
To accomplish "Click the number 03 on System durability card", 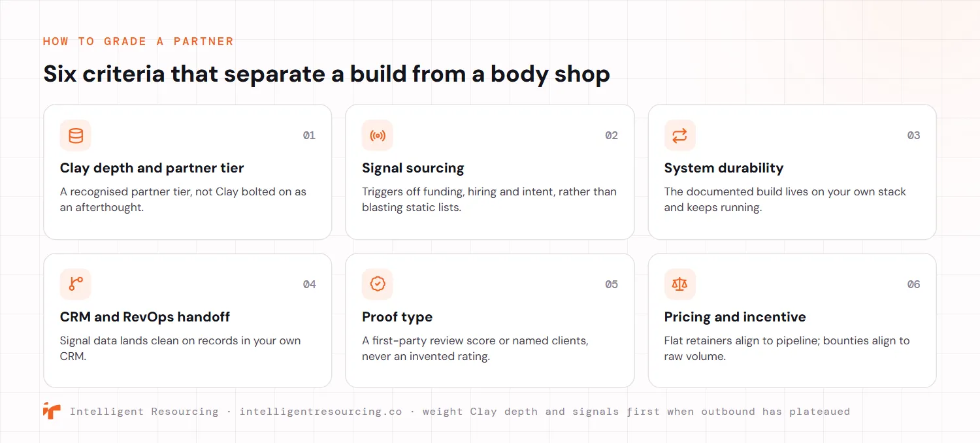I will (x=913, y=135).
